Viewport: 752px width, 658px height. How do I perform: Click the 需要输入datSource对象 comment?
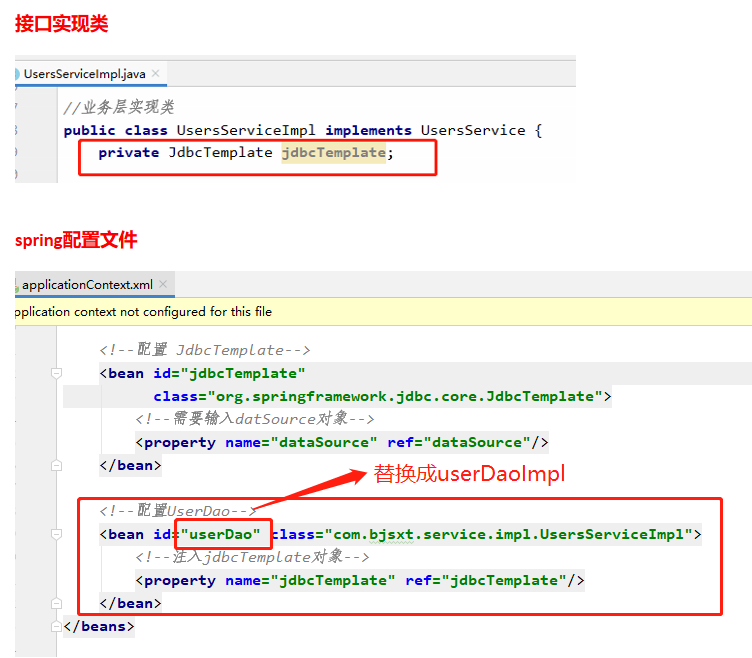(x=255, y=419)
